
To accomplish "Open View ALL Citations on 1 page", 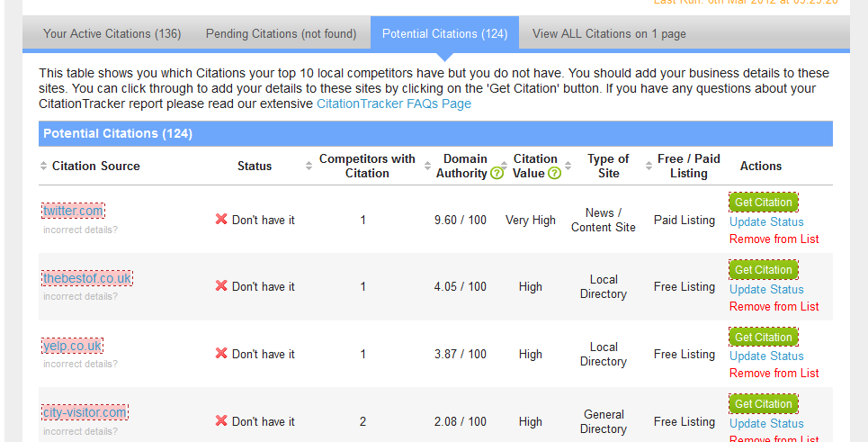I will click(x=609, y=34).
